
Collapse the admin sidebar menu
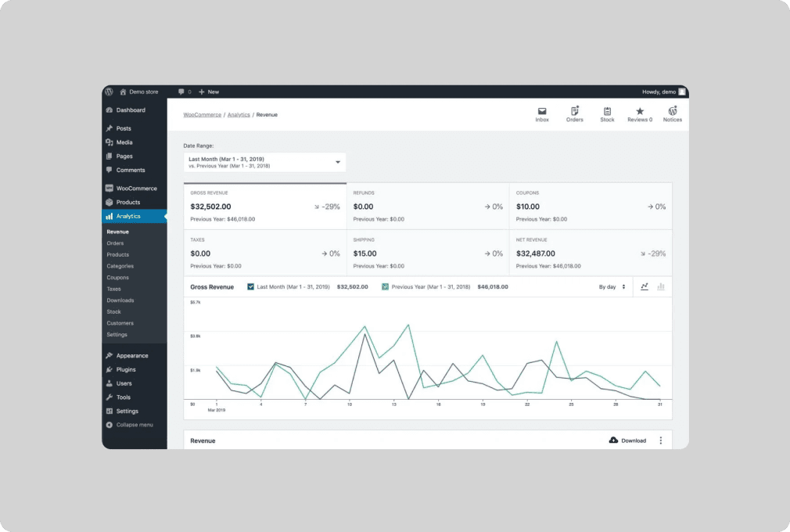[134, 425]
